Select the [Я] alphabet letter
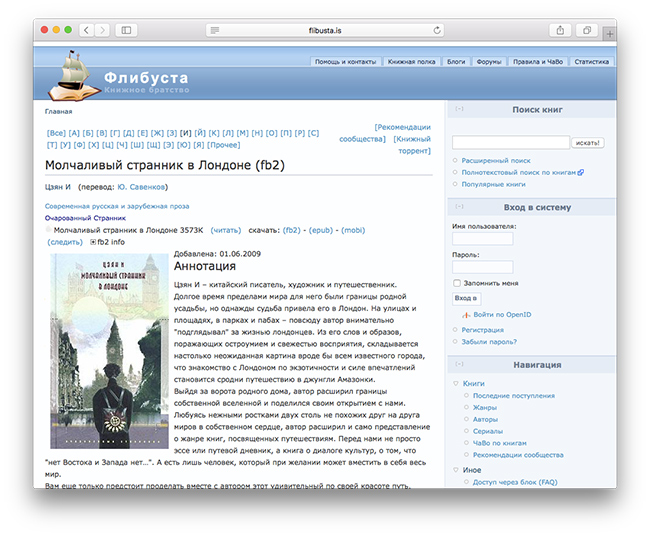This screenshot has height=536, width=650. click(199, 145)
